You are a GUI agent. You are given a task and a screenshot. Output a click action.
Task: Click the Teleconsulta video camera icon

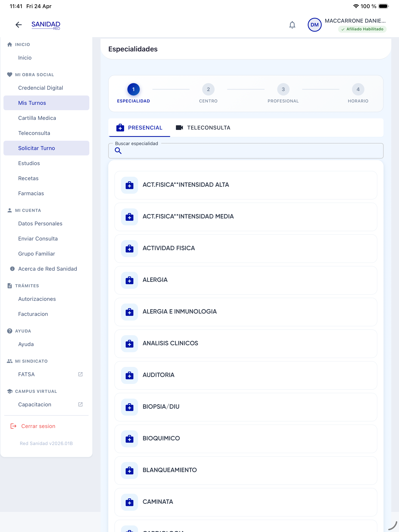click(x=179, y=128)
